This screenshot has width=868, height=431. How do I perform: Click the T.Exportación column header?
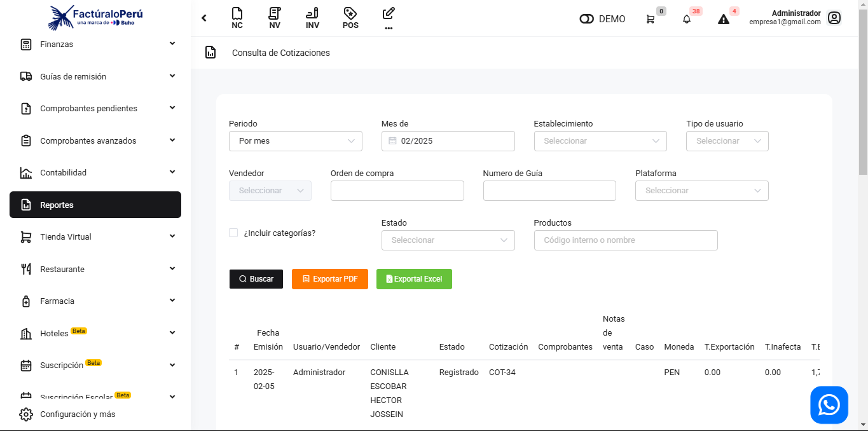(x=729, y=347)
